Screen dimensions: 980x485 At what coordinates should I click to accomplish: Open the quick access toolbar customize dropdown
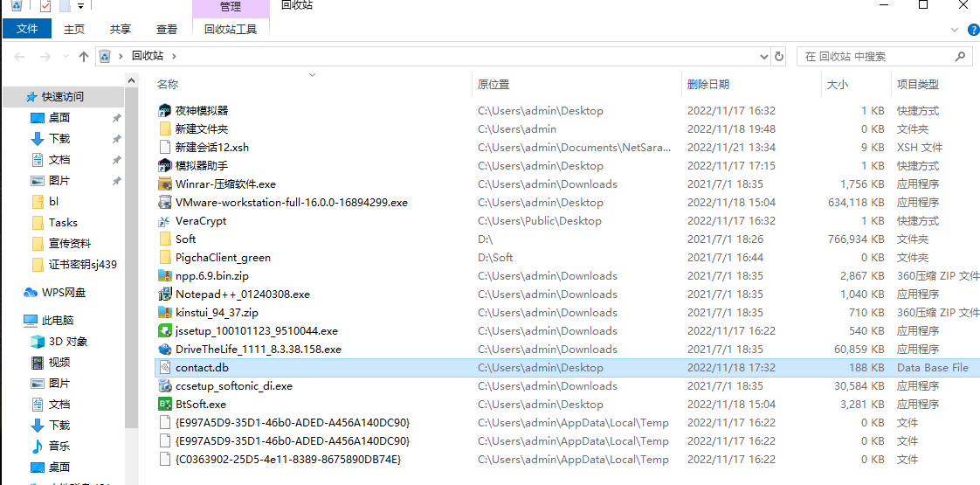click(x=80, y=6)
